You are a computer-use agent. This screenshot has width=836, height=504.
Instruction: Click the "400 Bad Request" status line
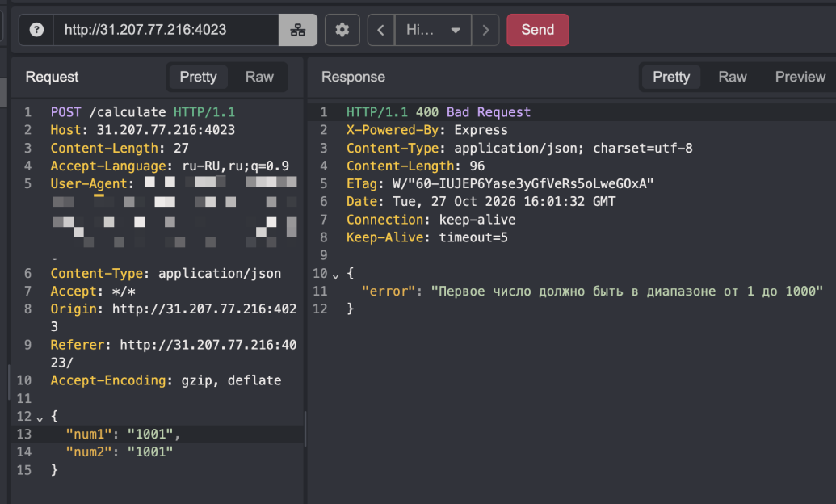tap(439, 112)
